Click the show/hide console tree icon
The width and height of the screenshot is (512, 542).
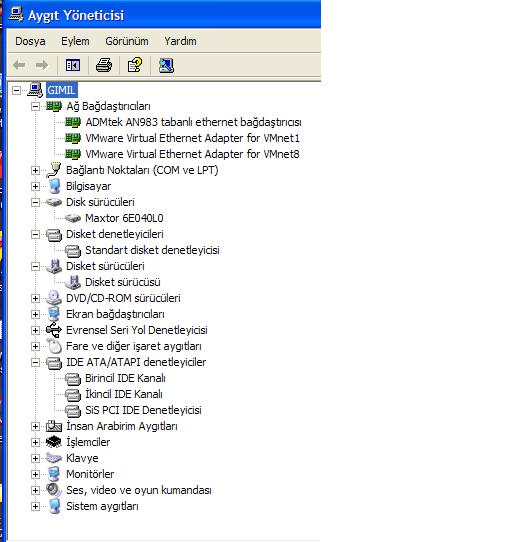[x=73, y=65]
